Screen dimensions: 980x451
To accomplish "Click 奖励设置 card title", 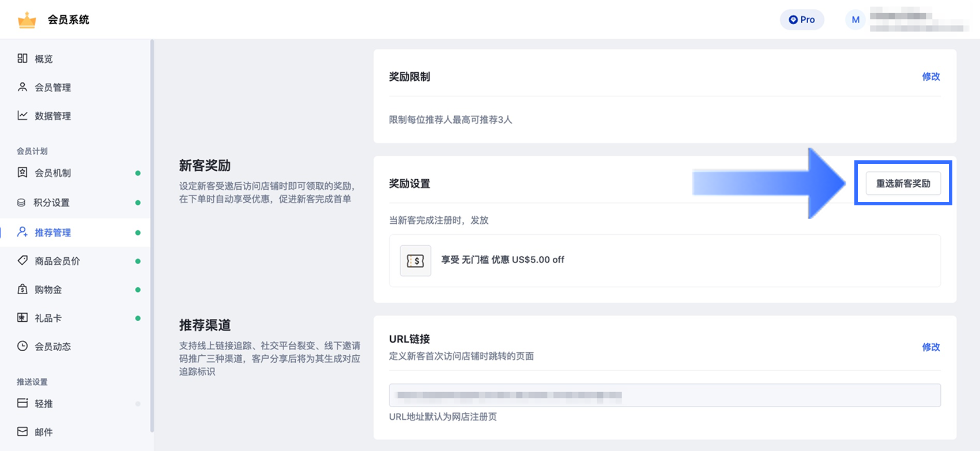I will [x=409, y=183].
